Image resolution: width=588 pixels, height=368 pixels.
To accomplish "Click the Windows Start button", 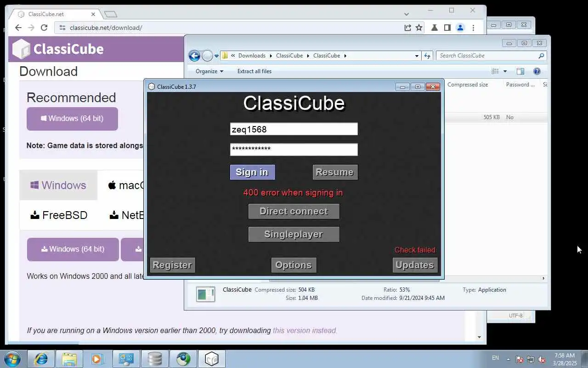I will [12, 359].
